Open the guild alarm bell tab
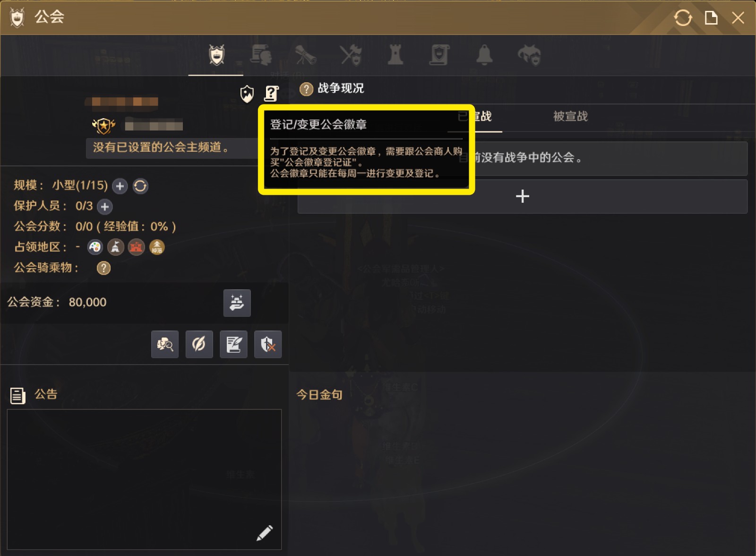The image size is (756, 556). click(x=484, y=55)
